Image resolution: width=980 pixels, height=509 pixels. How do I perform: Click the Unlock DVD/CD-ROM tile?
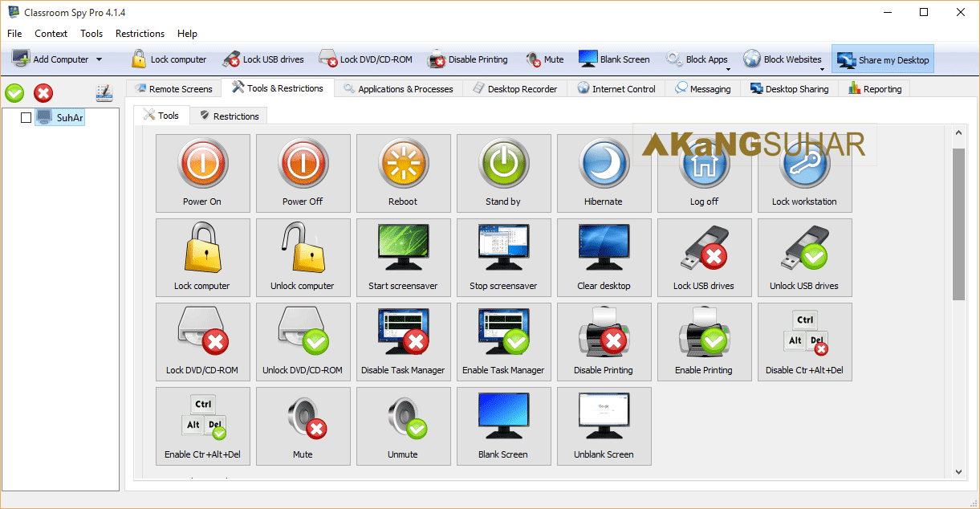click(x=303, y=341)
